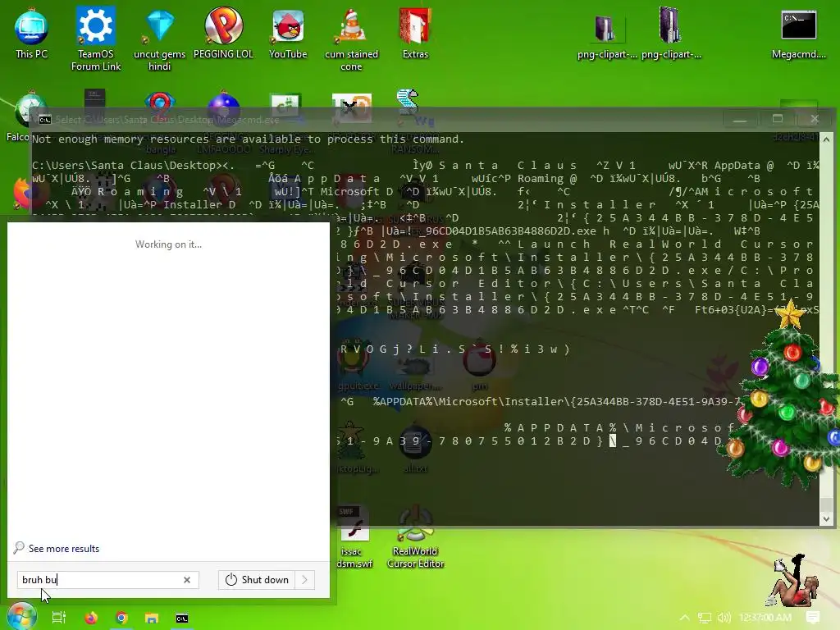Viewport: 840px width, 630px height.
Task: Click the 'Working on it...' text
Action: (x=168, y=244)
